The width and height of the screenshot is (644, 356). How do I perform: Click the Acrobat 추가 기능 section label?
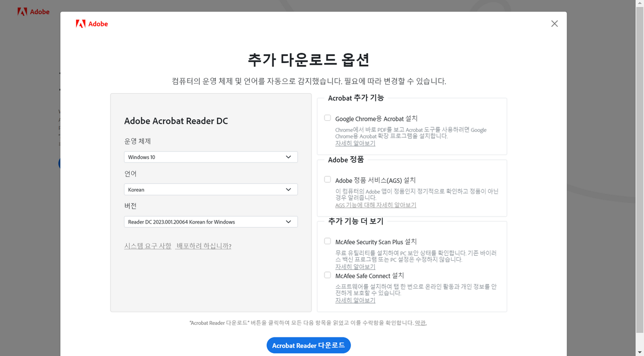pyautogui.click(x=356, y=98)
